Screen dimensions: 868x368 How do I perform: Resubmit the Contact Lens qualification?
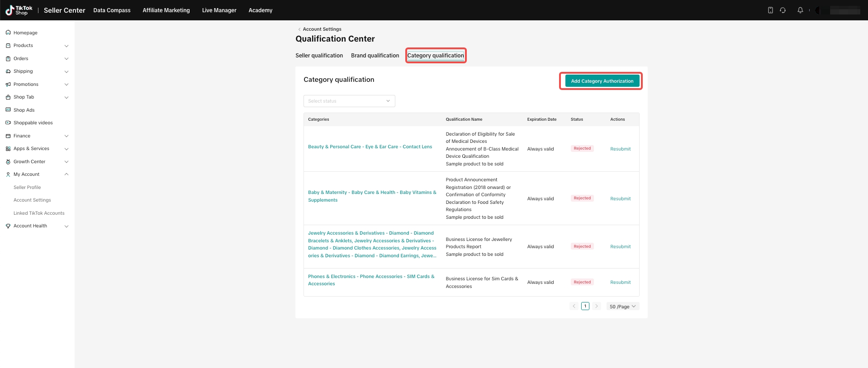point(620,149)
